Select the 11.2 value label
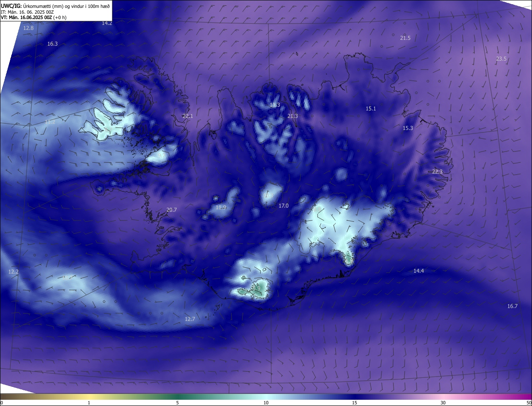 click(x=50, y=122)
